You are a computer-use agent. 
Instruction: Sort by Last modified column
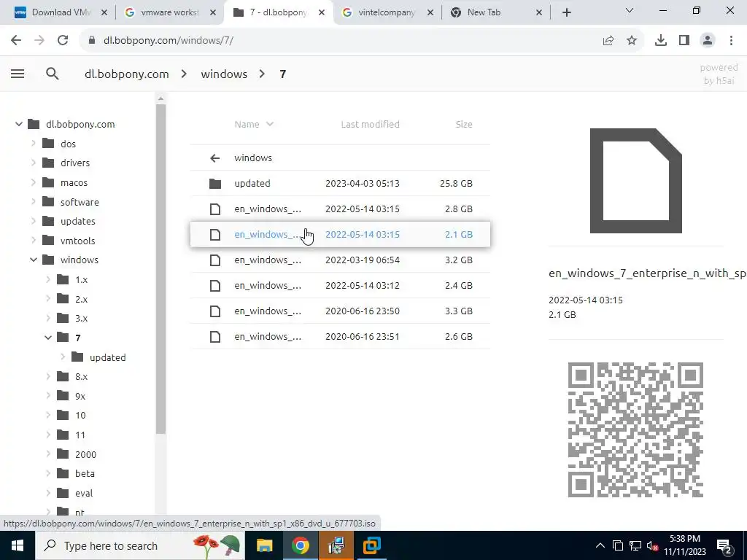[x=370, y=124]
